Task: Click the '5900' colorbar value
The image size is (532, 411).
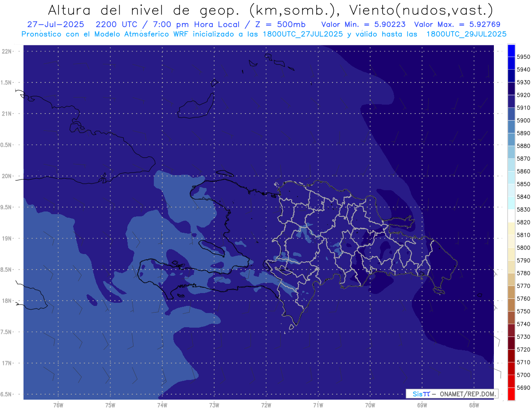Action: (x=523, y=121)
